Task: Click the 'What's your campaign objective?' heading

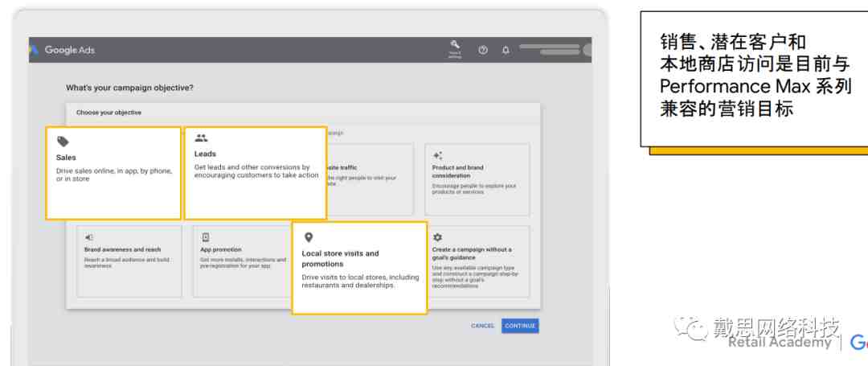Action: tap(129, 88)
